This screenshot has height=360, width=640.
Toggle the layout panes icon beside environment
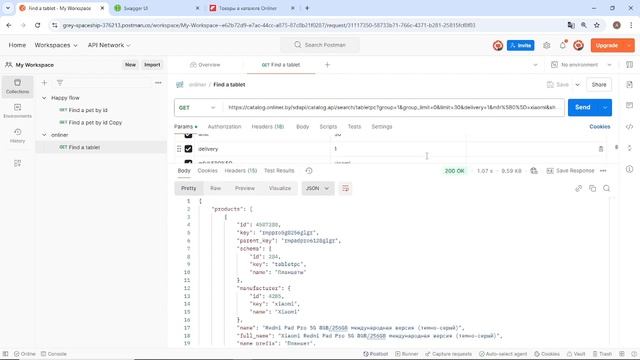(629, 64)
